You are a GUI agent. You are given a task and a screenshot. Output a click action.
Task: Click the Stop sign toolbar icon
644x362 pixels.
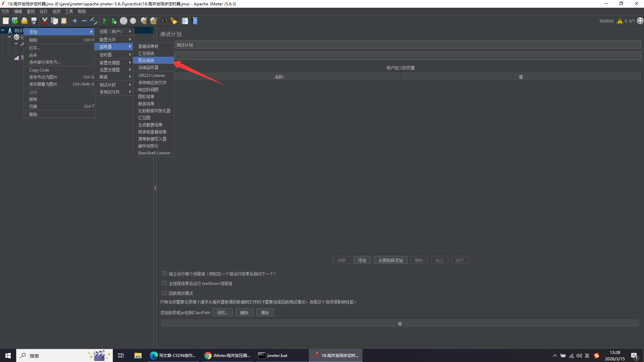[x=124, y=21]
